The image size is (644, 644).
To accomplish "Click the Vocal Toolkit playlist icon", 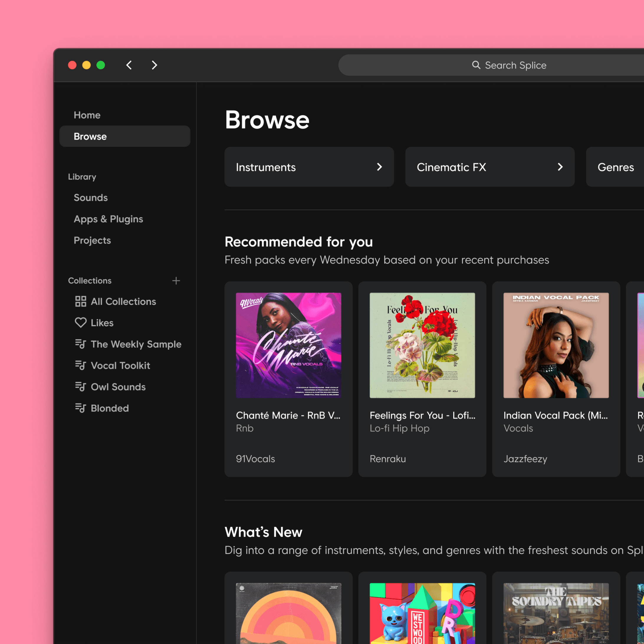I will click(x=81, y=365).
